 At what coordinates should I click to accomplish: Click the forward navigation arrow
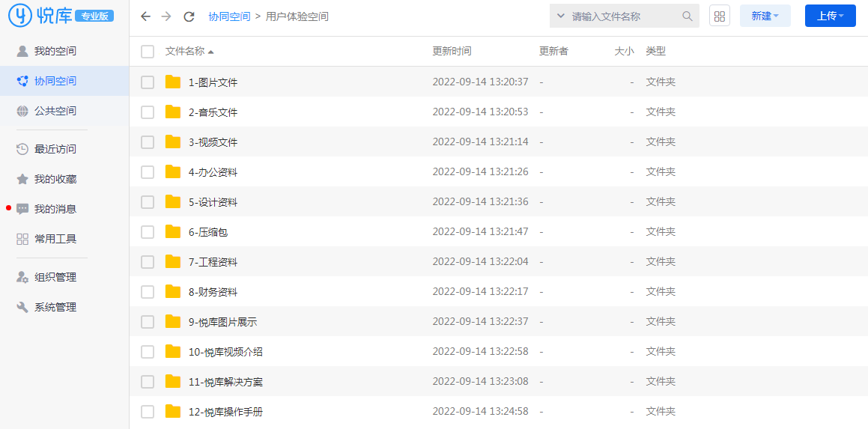(166, 16)
